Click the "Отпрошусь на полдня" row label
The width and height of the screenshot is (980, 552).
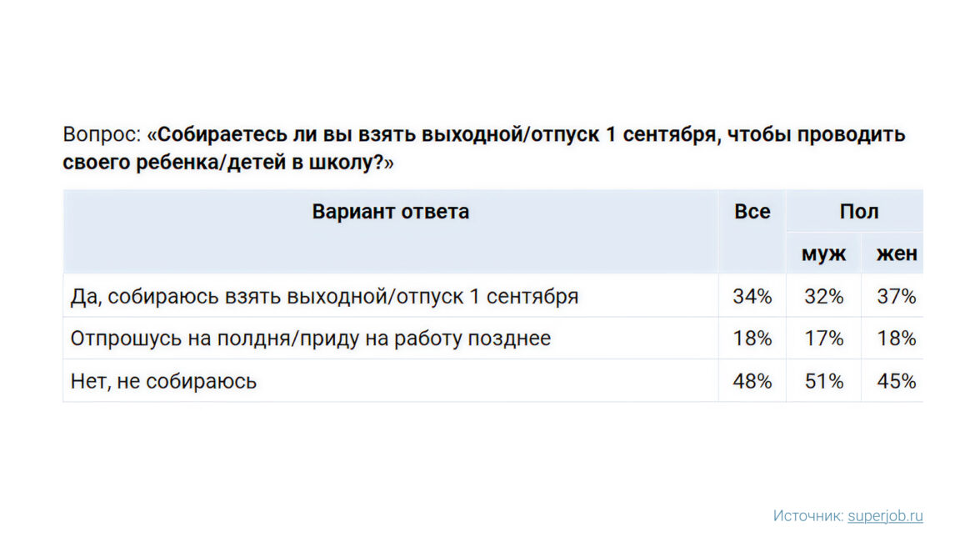point(310,339)
